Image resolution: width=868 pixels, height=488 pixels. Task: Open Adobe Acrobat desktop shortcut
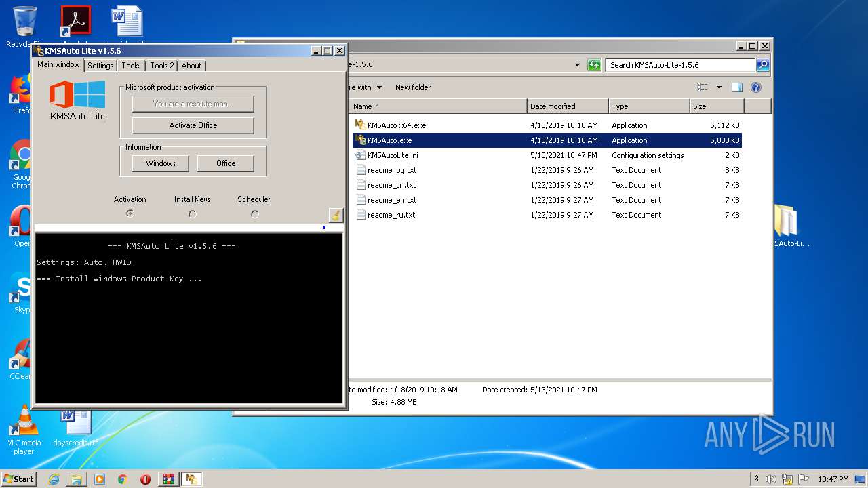[x=75, y=21]
